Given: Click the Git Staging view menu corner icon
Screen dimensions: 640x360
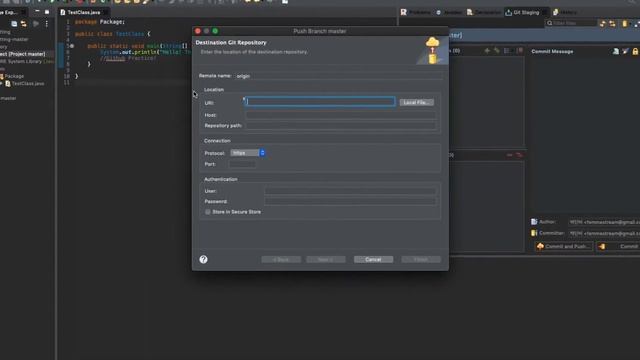Looking at the screenshot, I should tap(637, 24).
